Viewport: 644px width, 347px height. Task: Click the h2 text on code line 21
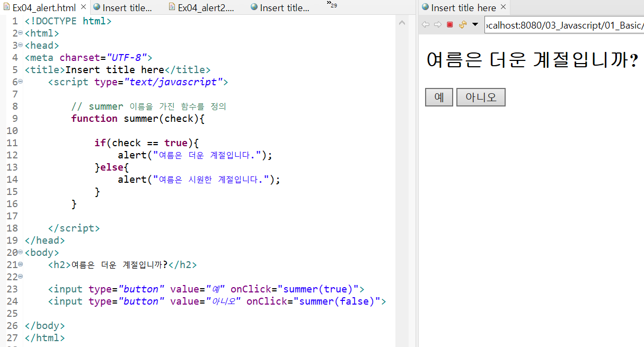[x=119, y=265]
